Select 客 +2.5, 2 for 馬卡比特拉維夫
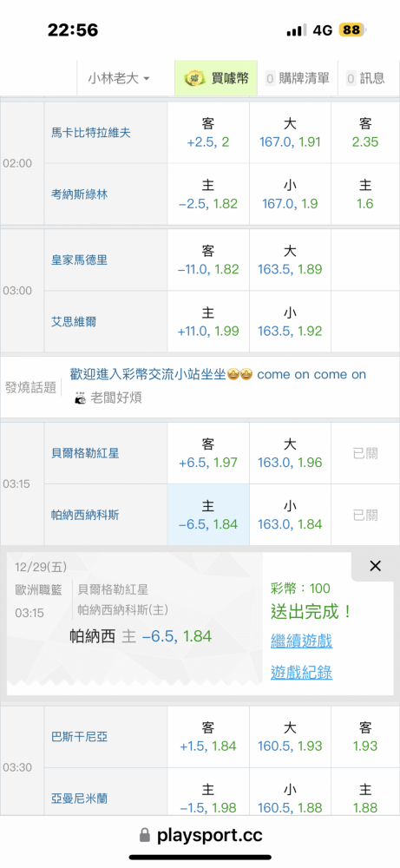 [x=208, y=133]
